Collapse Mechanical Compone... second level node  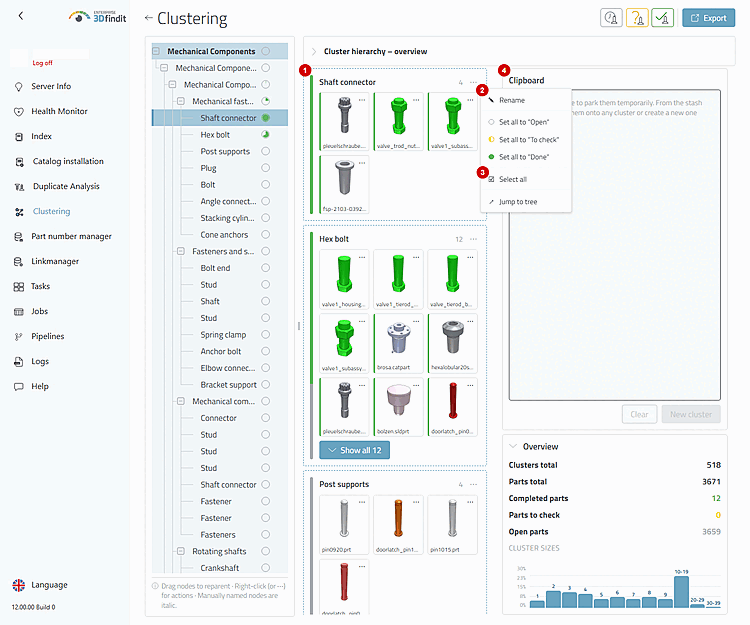pos(164,68)
